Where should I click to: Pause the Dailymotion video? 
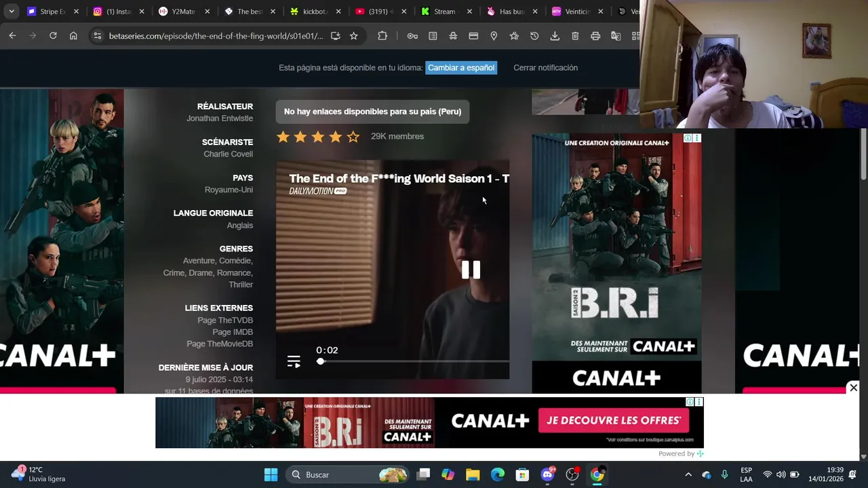(471, 270)
